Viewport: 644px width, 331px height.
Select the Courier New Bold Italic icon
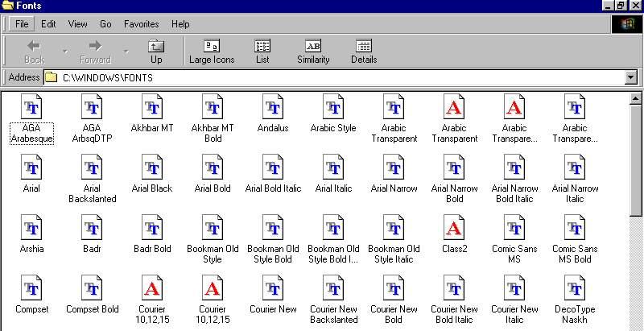454,288
